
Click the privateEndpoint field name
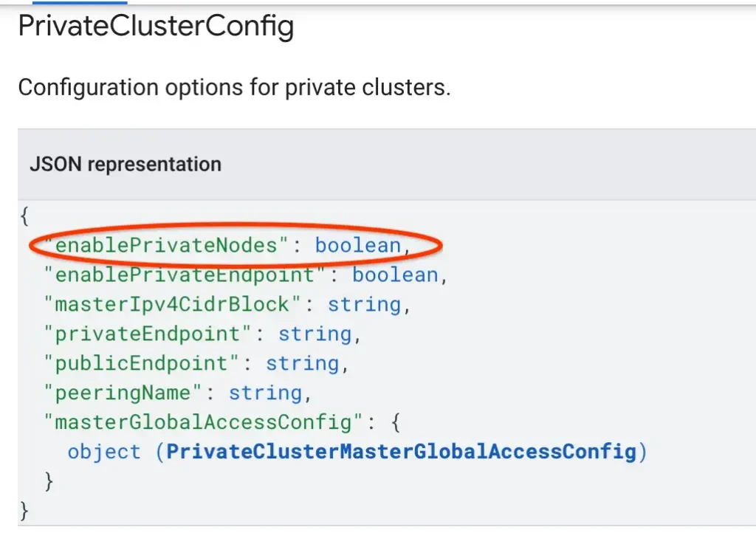(148, 334)
